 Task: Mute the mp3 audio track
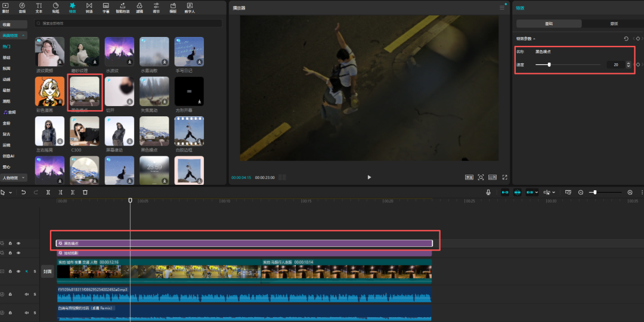[x=26, y=294]
